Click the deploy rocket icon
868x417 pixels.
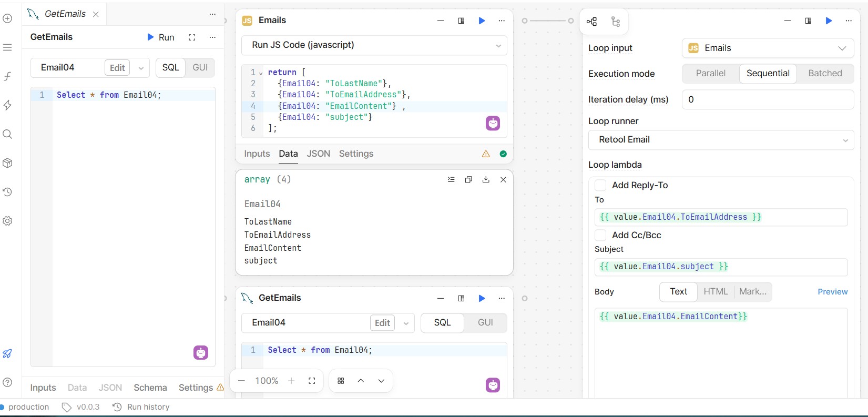[7, 353]
